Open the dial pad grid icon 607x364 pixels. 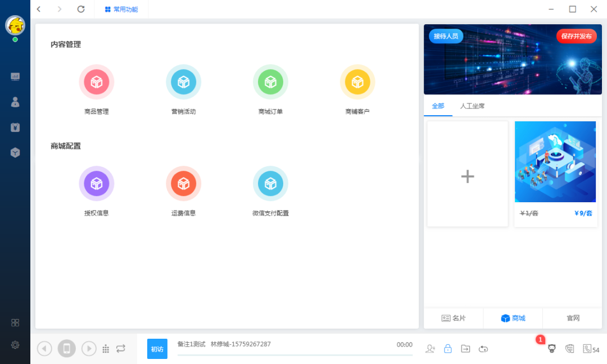106,349
